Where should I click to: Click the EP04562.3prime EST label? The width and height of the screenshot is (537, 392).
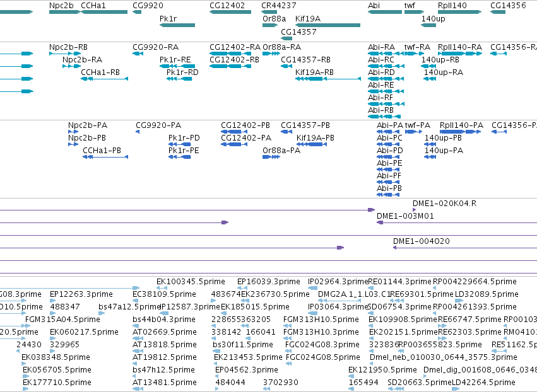(x=247, y=370)
